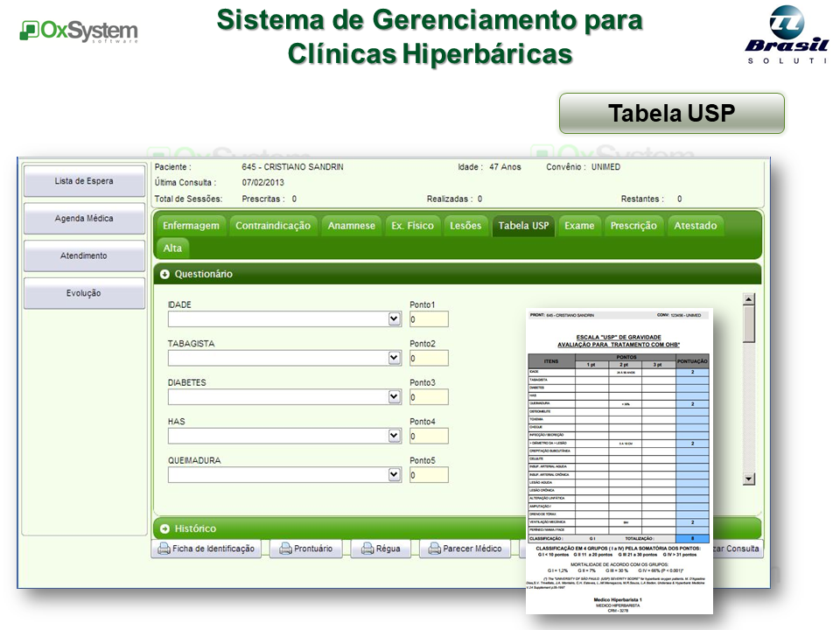Open the DIABETES dropdown list
The height and width of the screenshot is (630, 840).
coord(394,396)
